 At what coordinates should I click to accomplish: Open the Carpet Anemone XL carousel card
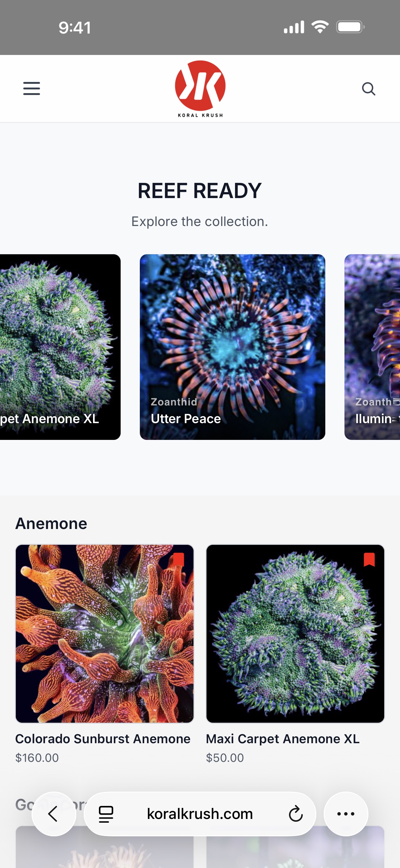pyautogui.click(x=60, y=347)
